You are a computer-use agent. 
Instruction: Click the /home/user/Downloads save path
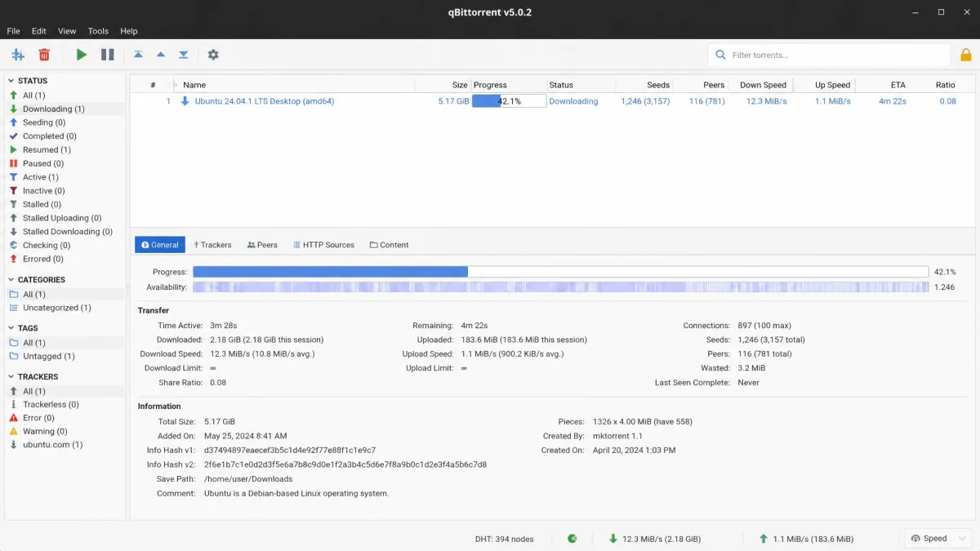[248, 479]
